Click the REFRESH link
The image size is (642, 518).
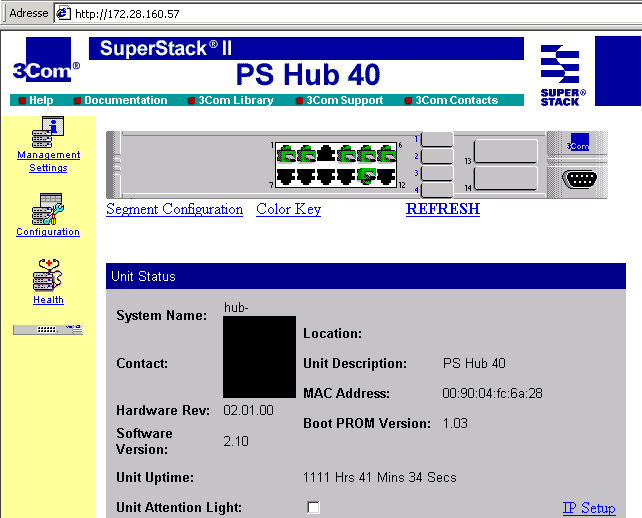443,209
